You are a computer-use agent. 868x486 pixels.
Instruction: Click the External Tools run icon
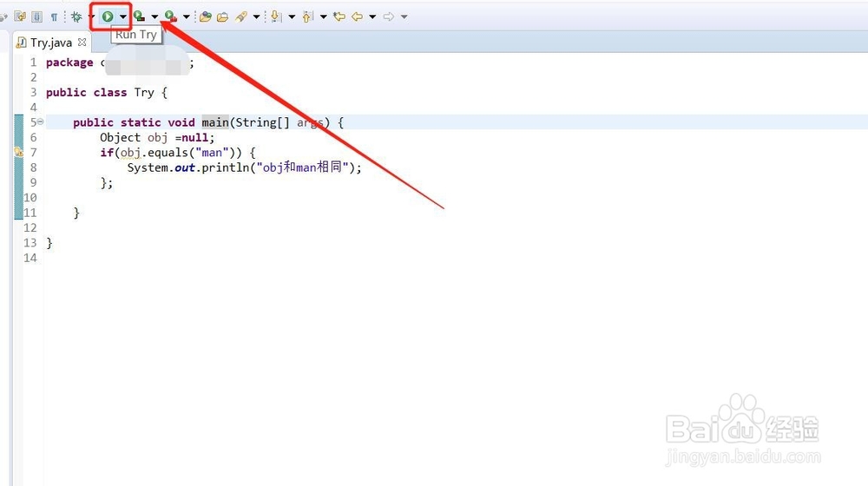[170, 16]
